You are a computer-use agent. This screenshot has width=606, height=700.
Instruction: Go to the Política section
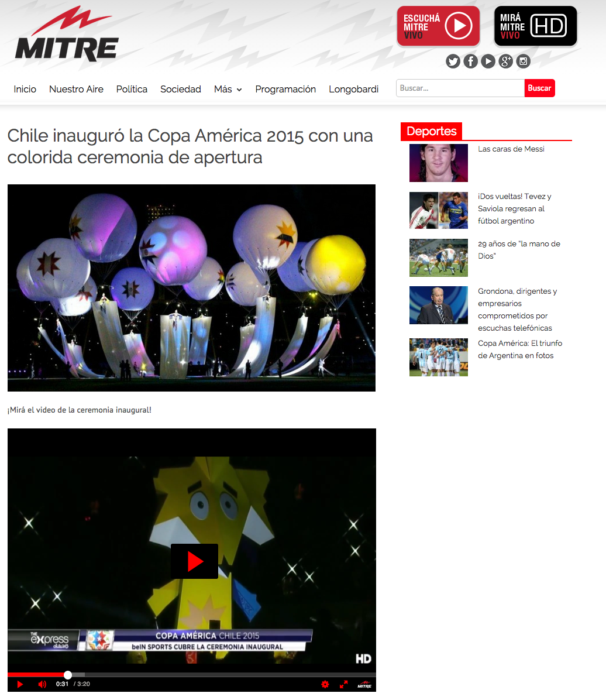tap(132, 90)
